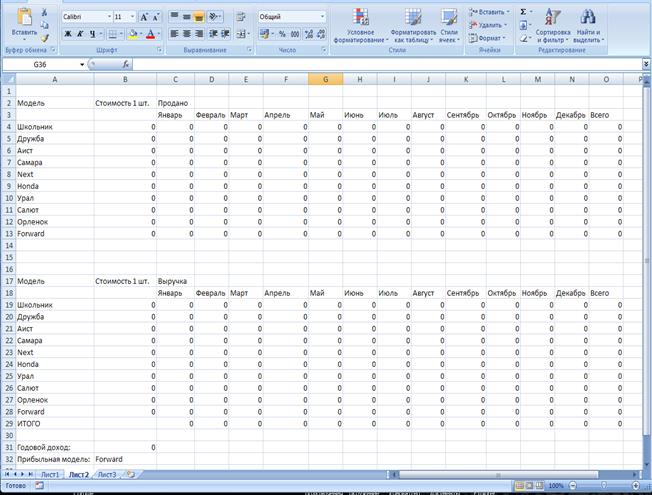Toggle bold (Ж) formatting
The image size is (652, 495).
[68, 33]
